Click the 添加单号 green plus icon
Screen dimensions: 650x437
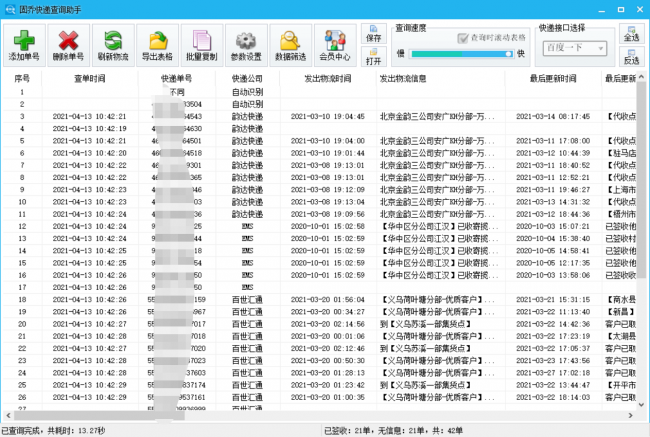(x=24, y=45)
